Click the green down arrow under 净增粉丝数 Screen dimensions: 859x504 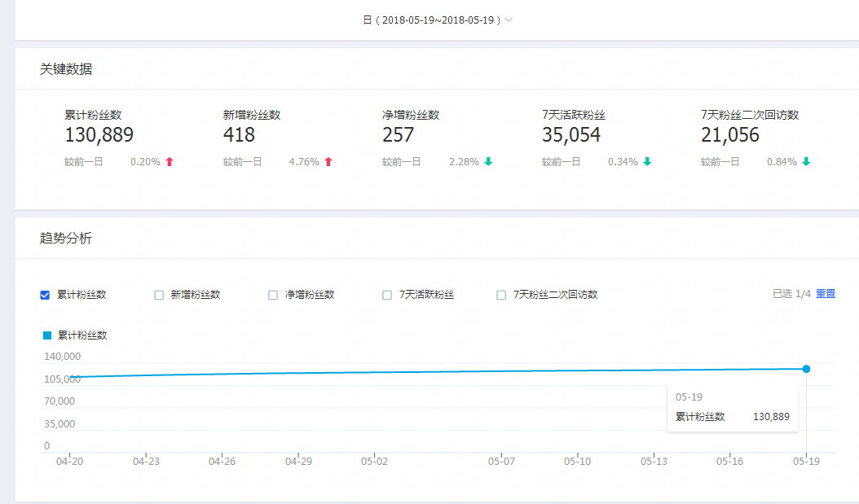(487, 161)
